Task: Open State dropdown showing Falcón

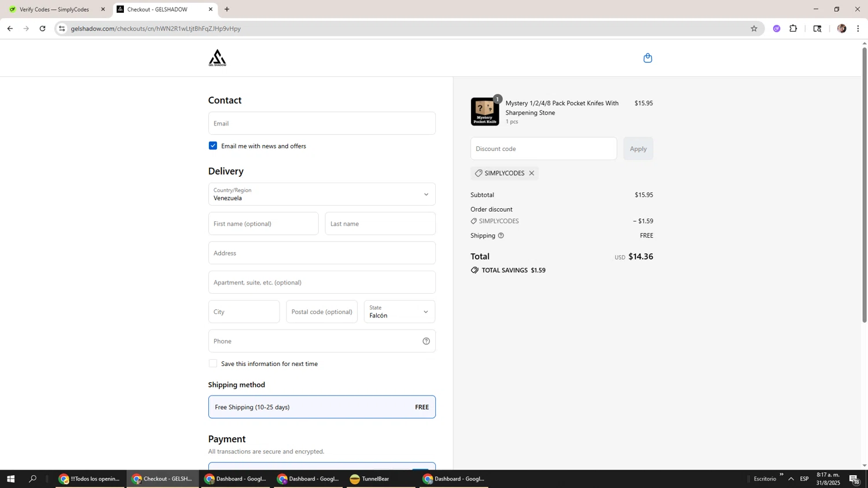Action: click(x=399, y=312)
